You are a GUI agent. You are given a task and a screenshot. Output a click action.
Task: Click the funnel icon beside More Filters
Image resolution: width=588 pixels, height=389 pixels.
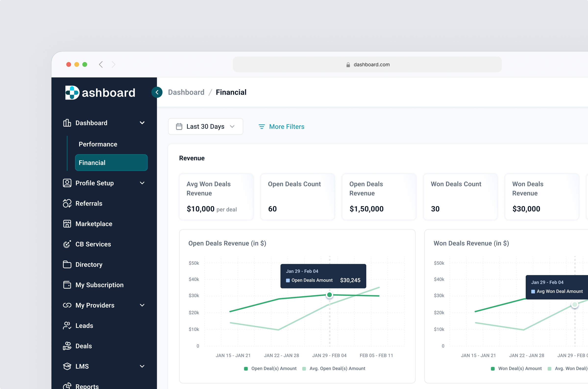coord(261,126)
